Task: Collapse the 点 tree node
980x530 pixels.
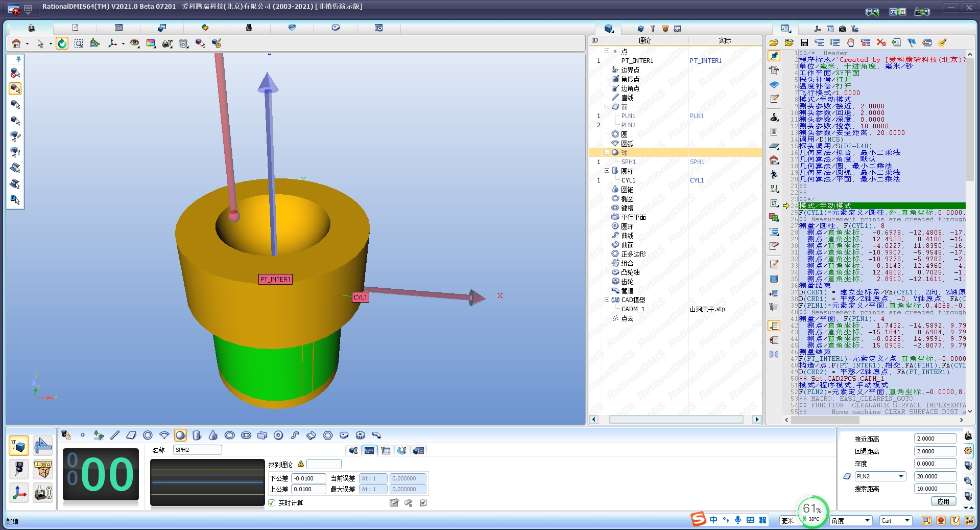Action: pyautogui.click(x=607, y=51)
